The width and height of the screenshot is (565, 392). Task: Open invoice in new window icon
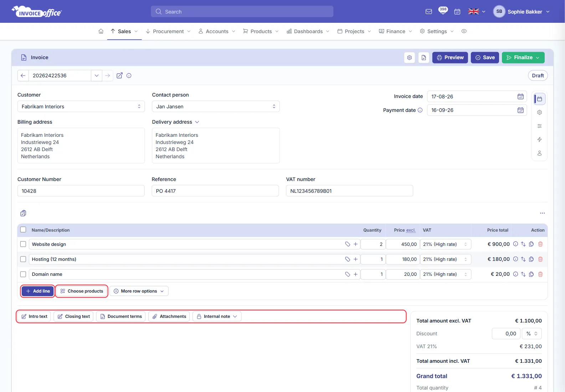click(119, 76)
